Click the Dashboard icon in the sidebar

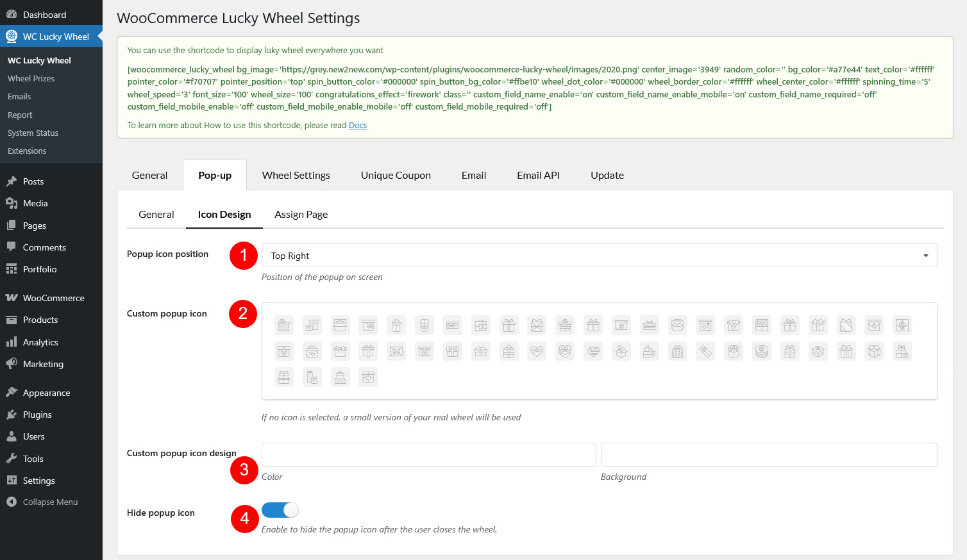(x=12, y=15)
